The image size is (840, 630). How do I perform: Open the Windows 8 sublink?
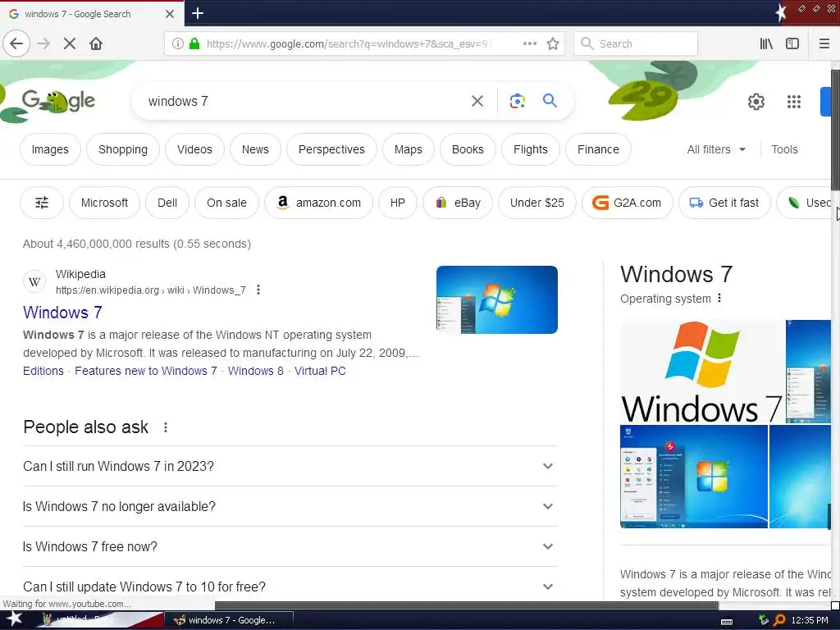coord(256,371)
